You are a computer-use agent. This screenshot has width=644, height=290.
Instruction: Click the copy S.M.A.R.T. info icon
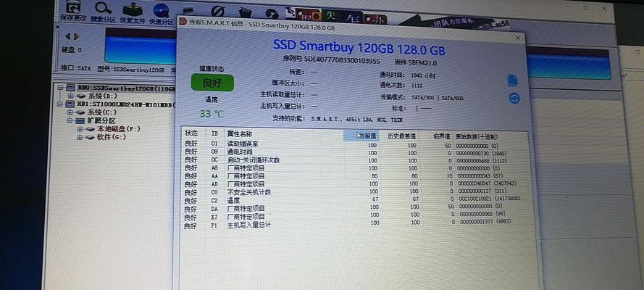(x=512, y=80)
